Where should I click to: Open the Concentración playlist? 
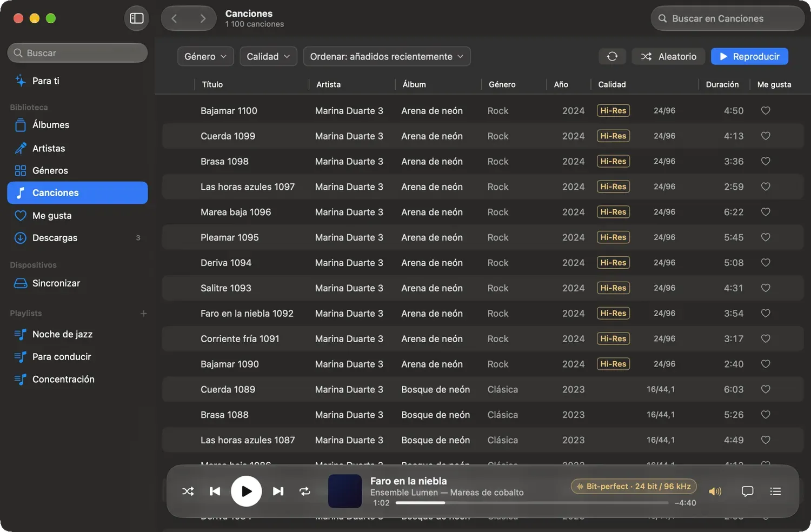(x=77, y=379)
